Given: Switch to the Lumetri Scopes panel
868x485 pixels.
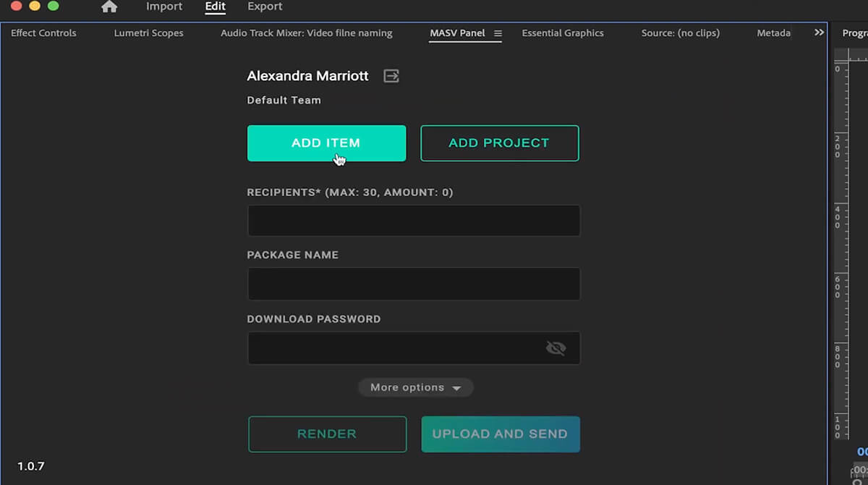Looking at the screenshot, I should click(148, 33).
